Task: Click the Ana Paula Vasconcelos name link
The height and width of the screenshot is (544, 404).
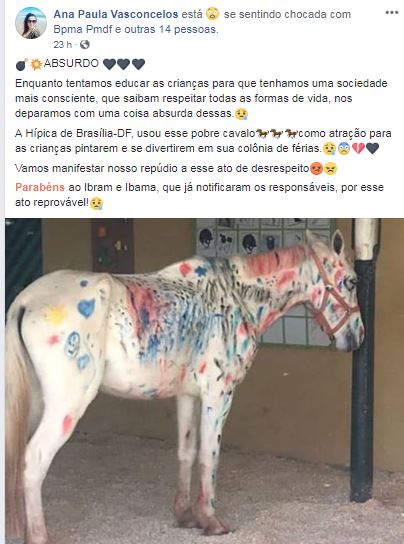Action: click(x=116, y=14)
